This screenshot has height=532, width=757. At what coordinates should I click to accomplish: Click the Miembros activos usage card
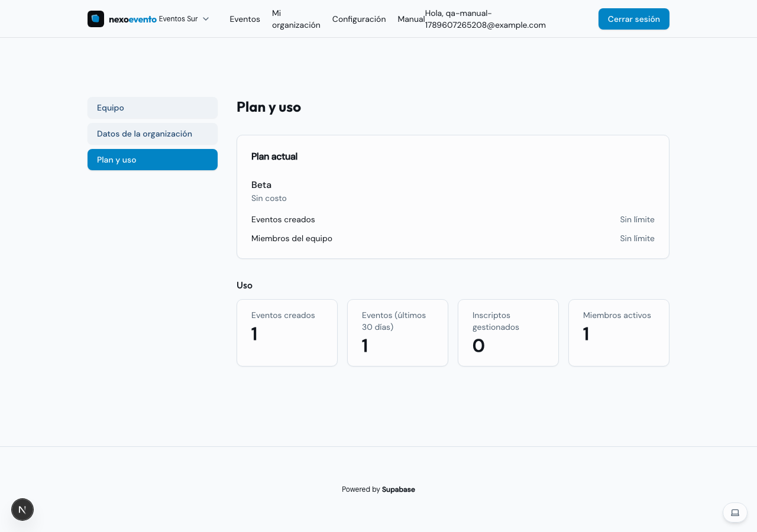(x=619, y=333)
